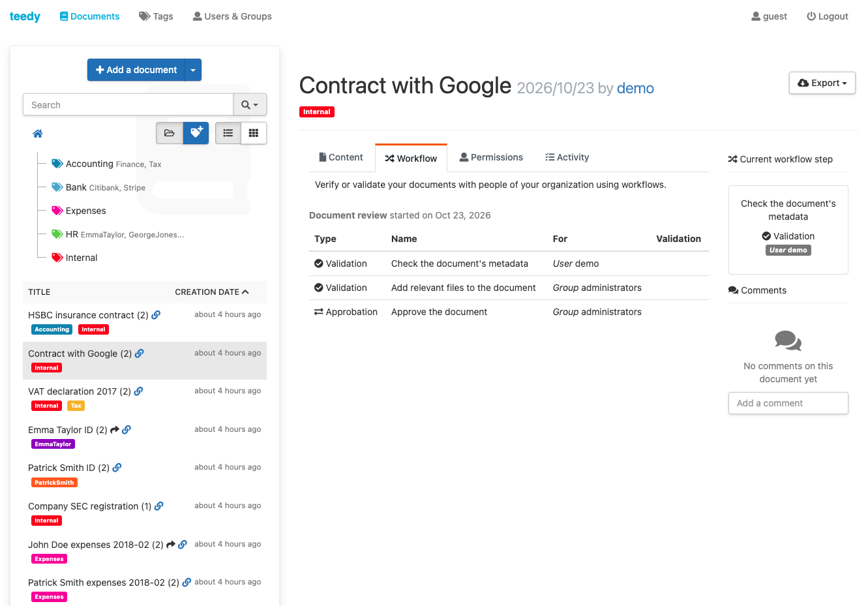Open the Content tab

tap(341, 157)
